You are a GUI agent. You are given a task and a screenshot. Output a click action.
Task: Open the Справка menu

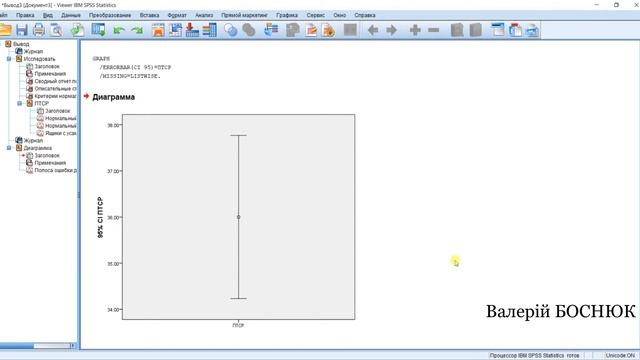point(364,15)
